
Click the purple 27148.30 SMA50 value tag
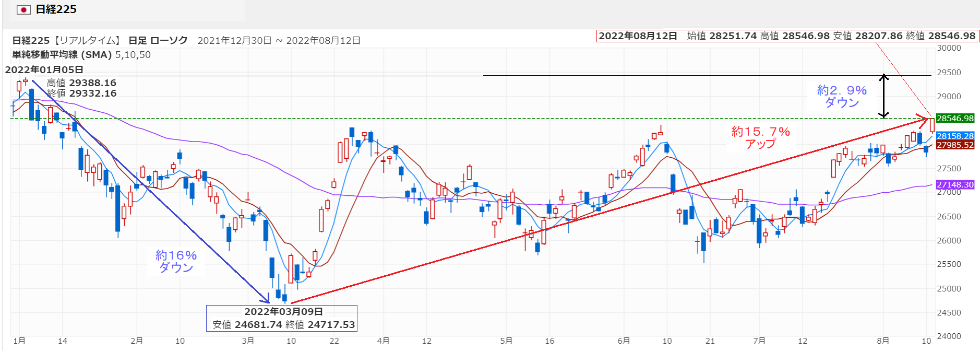955,184
